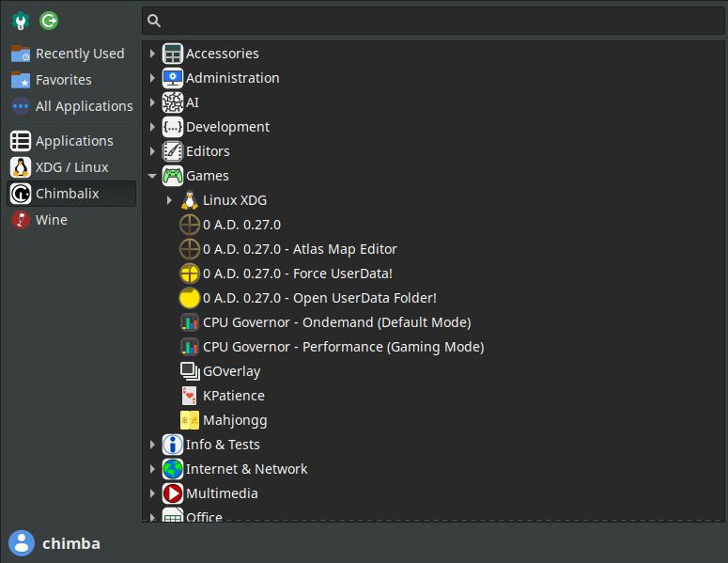Open the Favorites list
The height and width of the screenshot is (563, 728).
coord(63,80)
